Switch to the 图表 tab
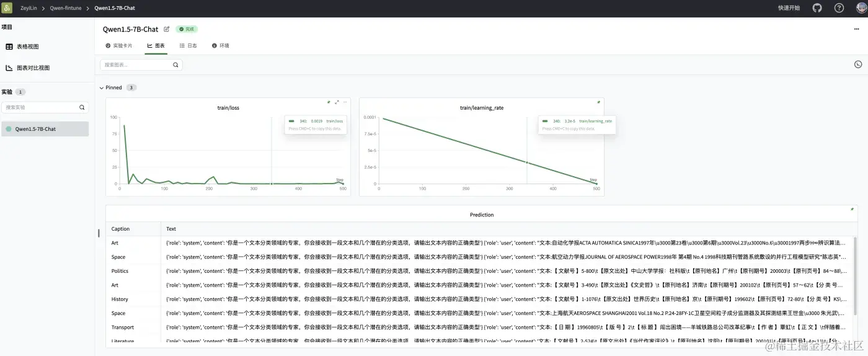This screenshot has width=868, height=356. (156, 46)
